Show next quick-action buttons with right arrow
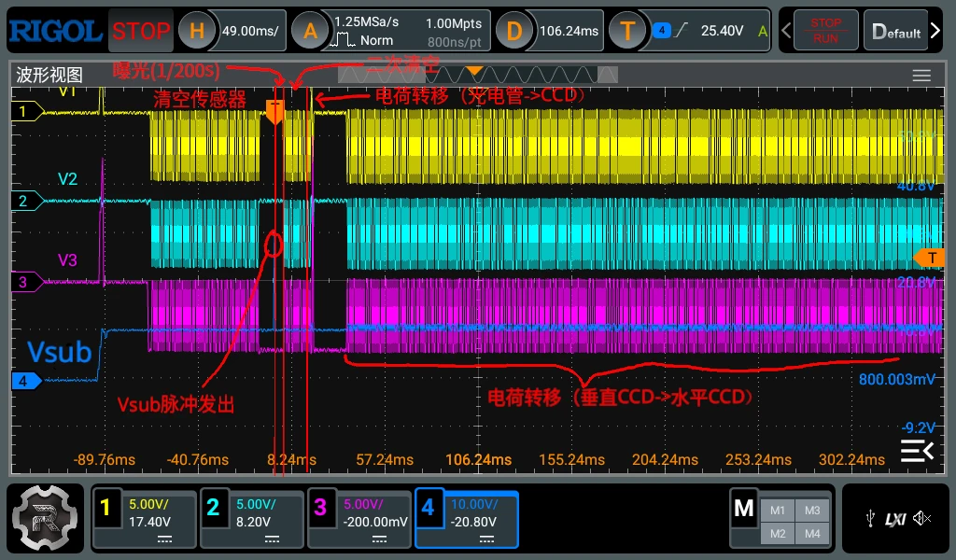The width and height of the screenshot is (956, 560). click(x=935, y=31)
